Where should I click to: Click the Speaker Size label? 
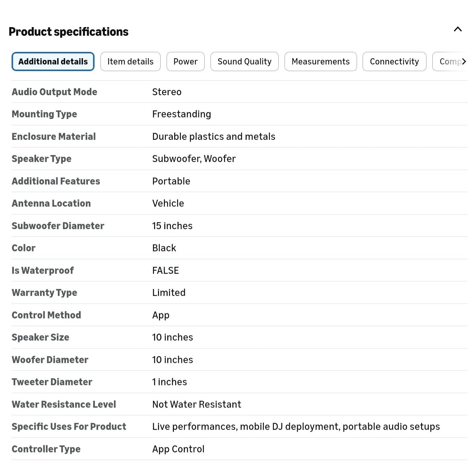pyautogui.click(x=40, y=337)
